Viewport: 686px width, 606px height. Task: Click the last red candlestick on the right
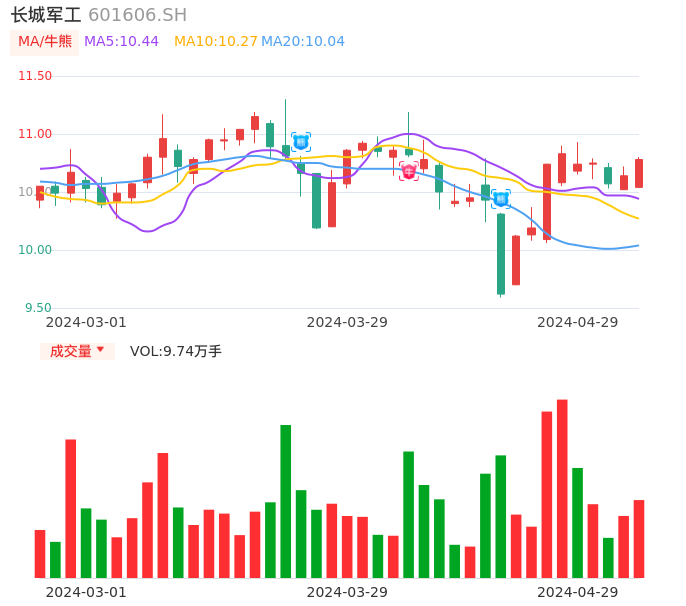[639, 173]
